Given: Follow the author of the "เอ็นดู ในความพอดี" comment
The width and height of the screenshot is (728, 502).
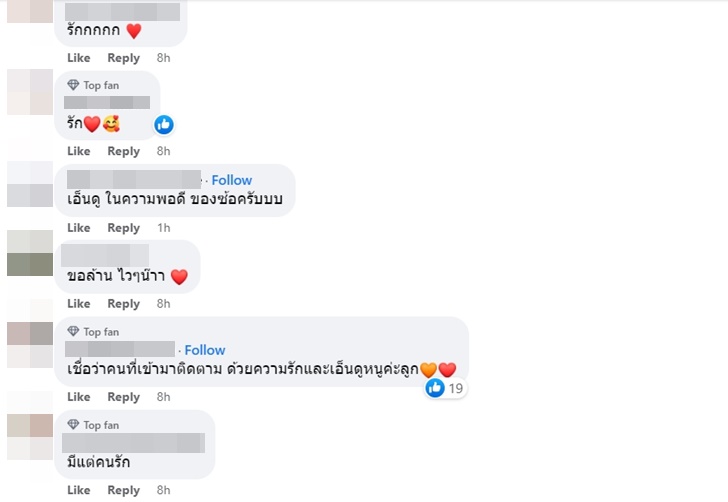Looking at the screenshot, I should tap(231, 181).
